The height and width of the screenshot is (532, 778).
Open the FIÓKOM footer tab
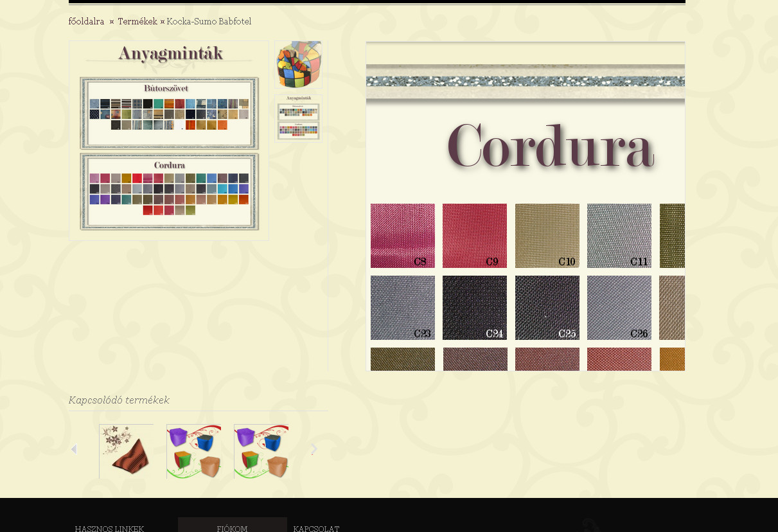[x=233, y=526]
